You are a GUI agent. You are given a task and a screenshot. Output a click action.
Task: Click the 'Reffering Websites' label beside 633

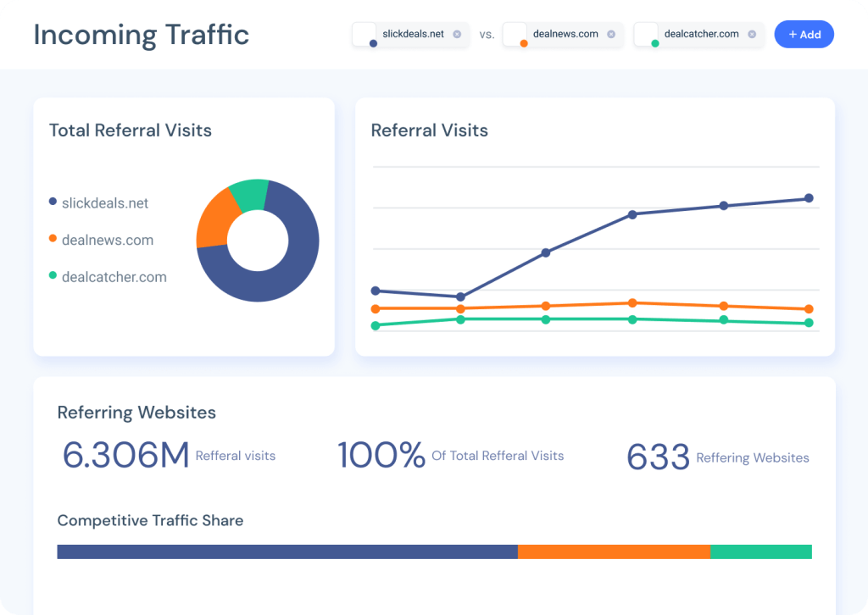click(x=753, y=458)
